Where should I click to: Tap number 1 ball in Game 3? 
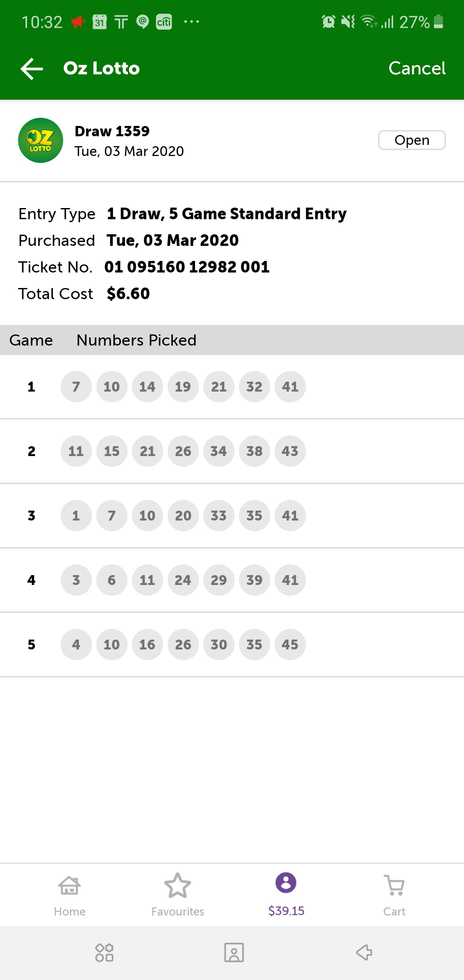pyautogui.click(x=76, y=516)
